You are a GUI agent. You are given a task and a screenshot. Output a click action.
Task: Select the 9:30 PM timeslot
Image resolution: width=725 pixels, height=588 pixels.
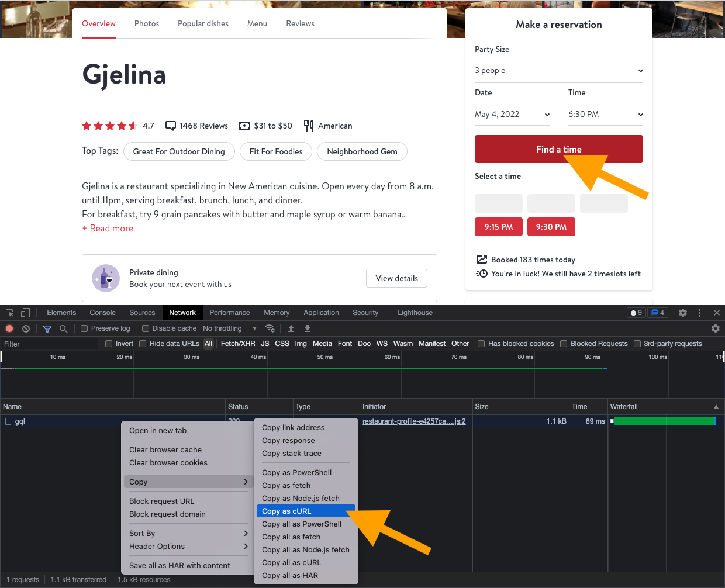point(551,227)
